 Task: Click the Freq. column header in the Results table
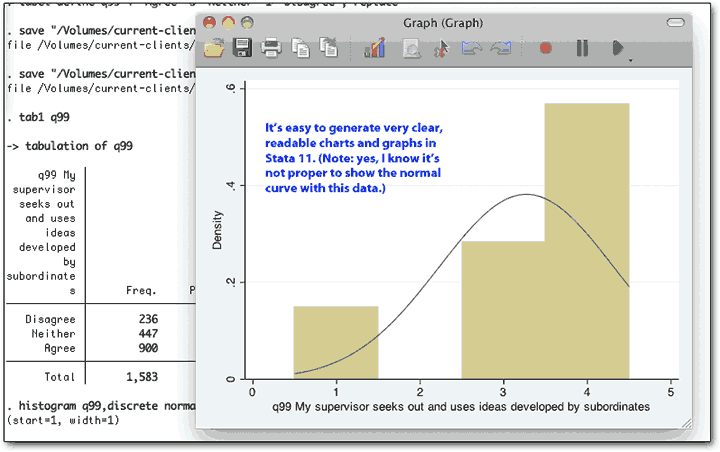141,290
